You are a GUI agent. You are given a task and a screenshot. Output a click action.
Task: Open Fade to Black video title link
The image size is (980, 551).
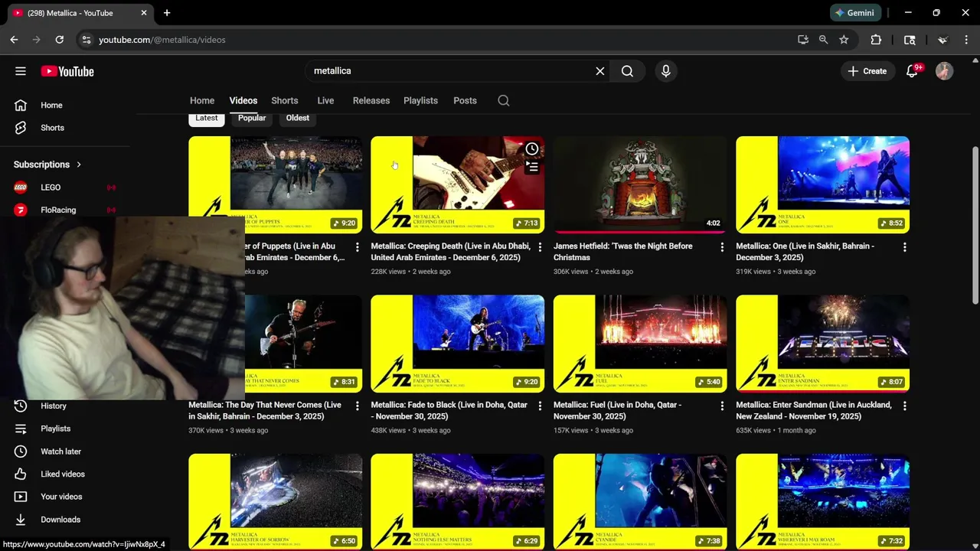[449, 411]
